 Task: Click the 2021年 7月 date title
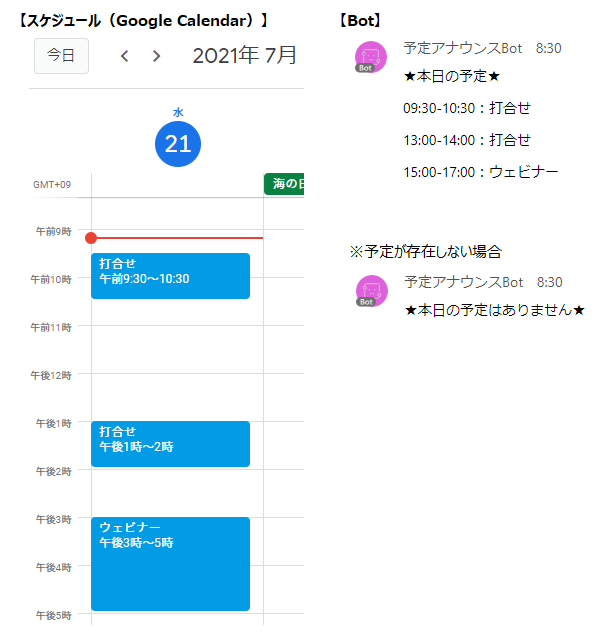point(245,56)
